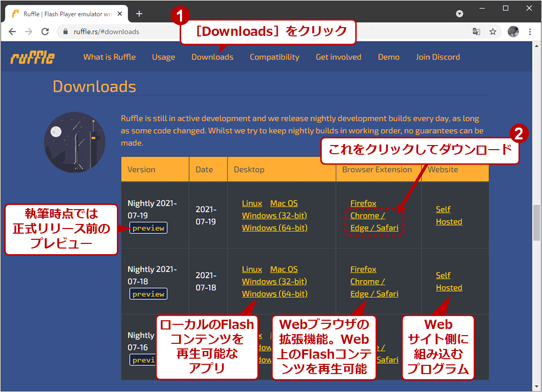Open the Downloads navigation item
This screenshot has width=542, height=392.
point(212,57)
